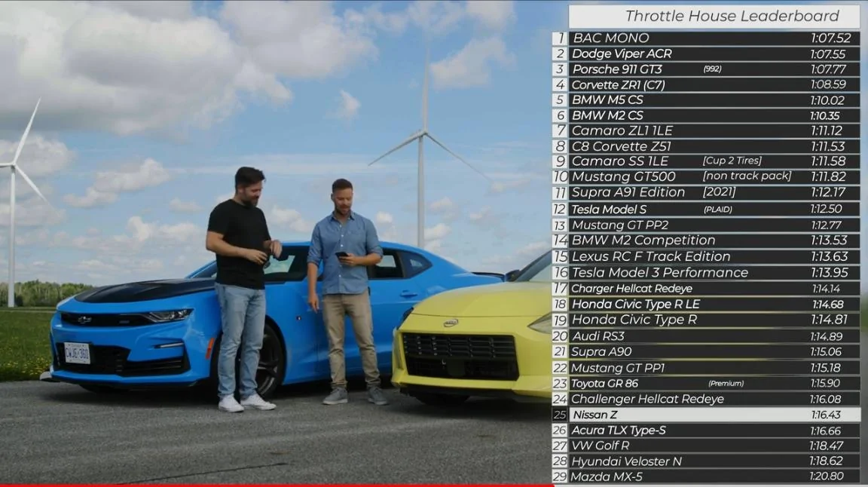Click the VW Golf R entry
This screenshot has height=487, width=868.
coord(714,446)
